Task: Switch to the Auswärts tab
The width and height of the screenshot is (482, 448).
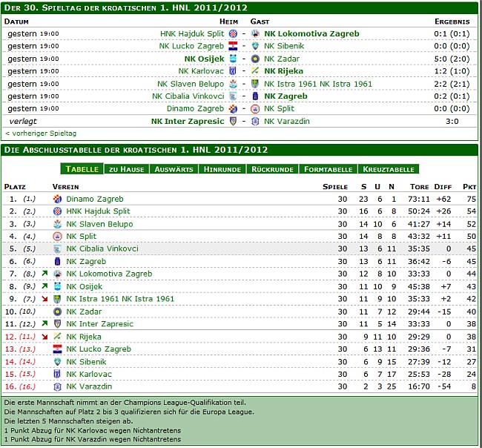Action: click(x=174, y=169)
